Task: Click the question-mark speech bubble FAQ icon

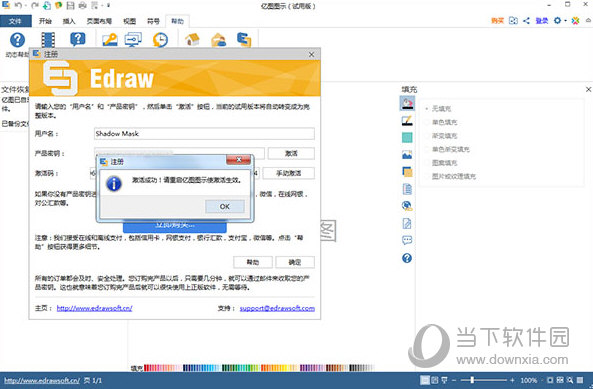Action: pos(78,39)
